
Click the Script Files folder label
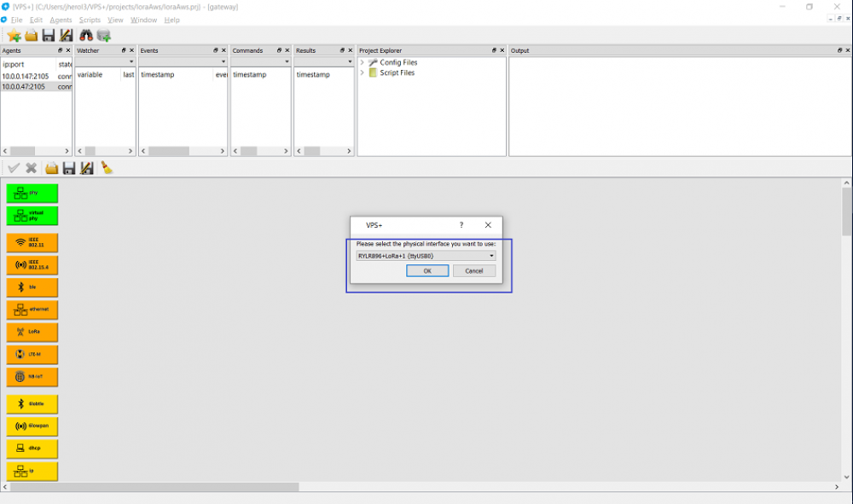[x=397, y=72]
